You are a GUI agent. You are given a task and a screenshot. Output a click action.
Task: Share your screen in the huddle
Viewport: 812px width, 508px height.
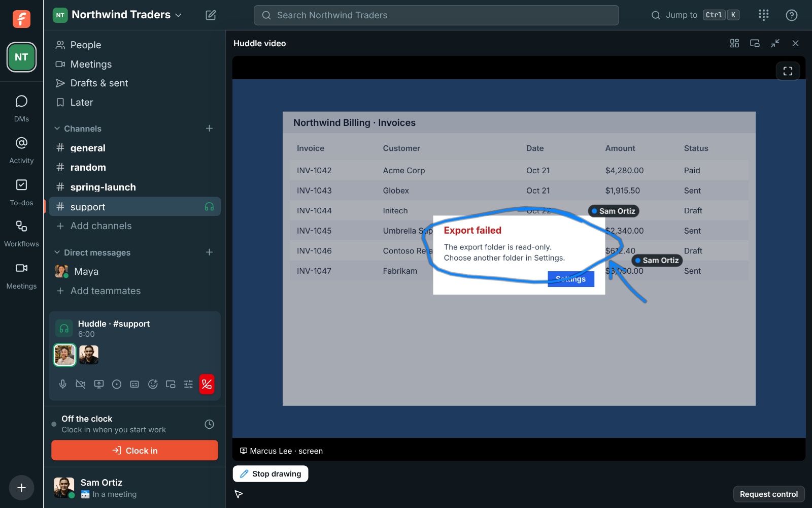[x=99, y=384]
